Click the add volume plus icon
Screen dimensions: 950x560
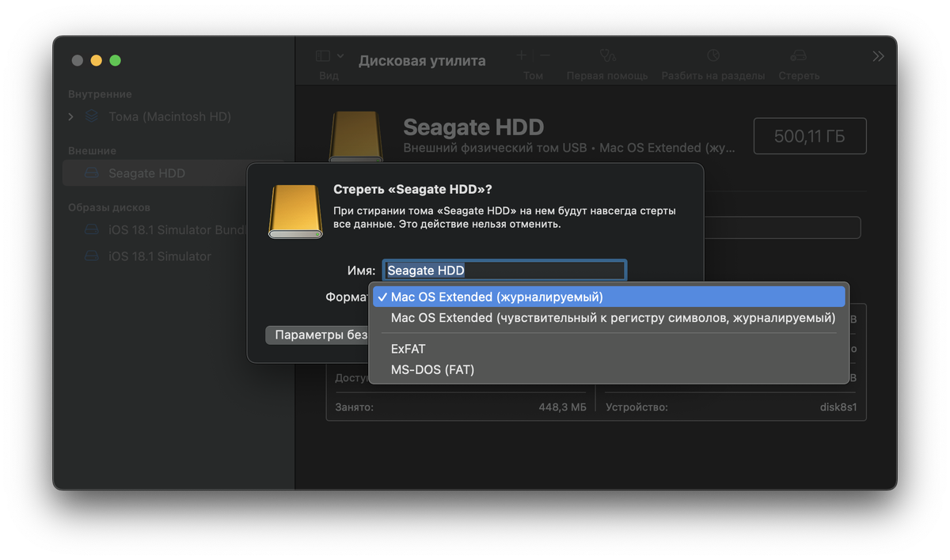pyautogui.click(x=521, y=56)
